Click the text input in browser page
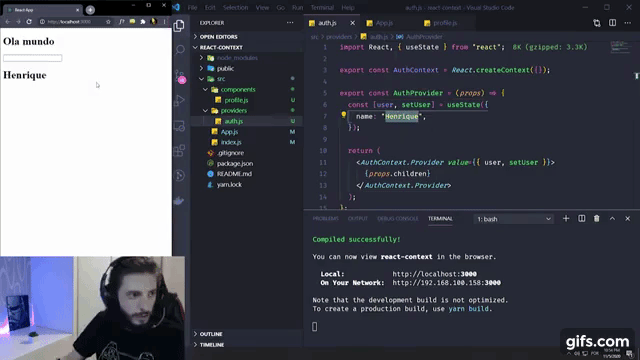640x360 pixels. 33,58
